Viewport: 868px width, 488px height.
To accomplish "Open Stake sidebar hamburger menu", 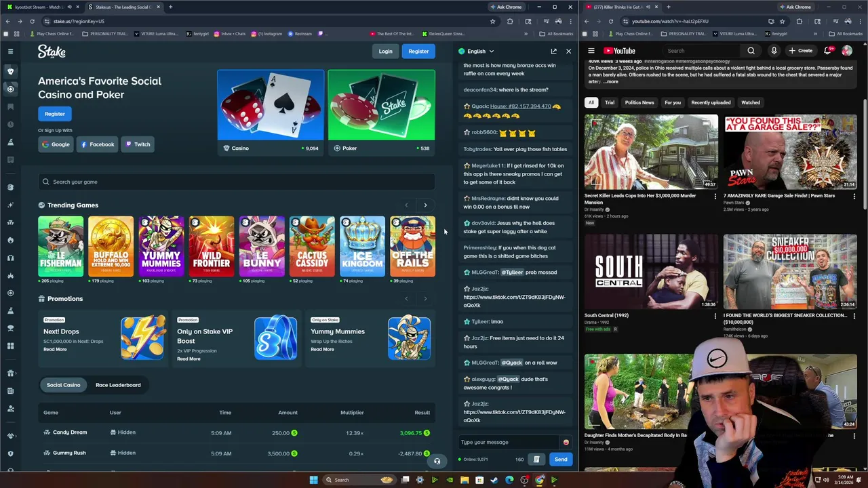I will (x=10, y=52).
